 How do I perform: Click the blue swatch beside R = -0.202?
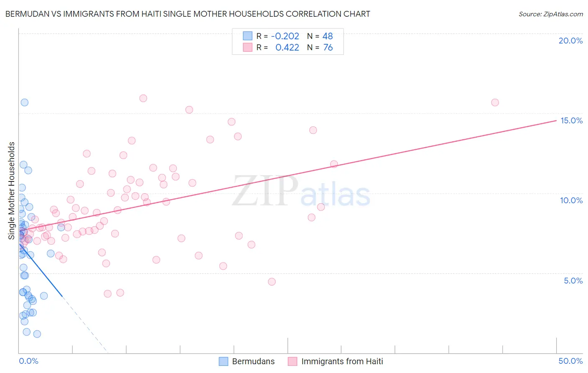248,36
